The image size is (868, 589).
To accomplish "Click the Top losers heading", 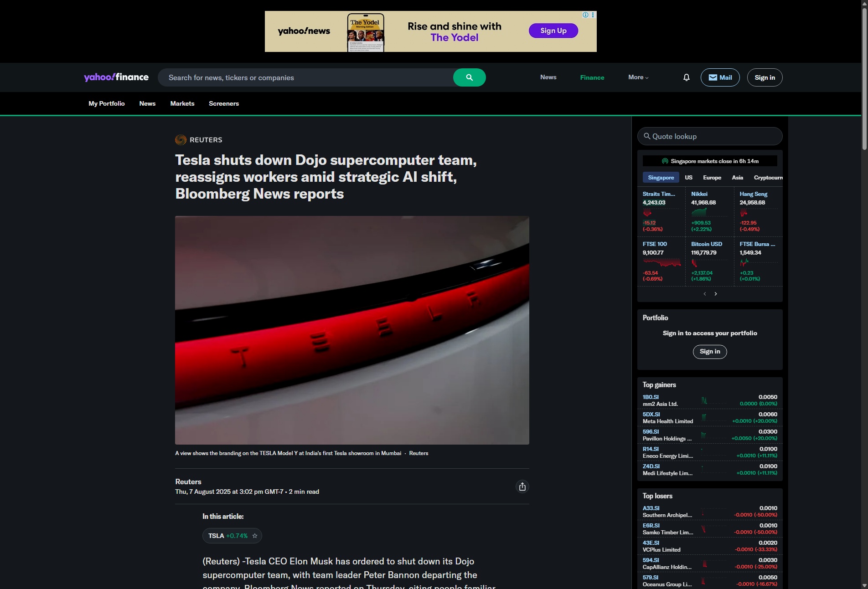I will pyautogui.click(x=657, y=496).
